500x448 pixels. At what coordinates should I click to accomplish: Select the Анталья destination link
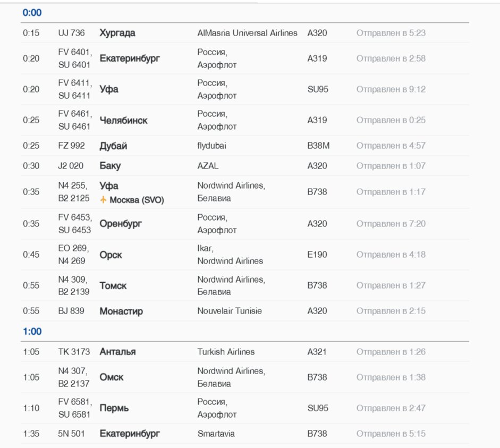point(117,352)
